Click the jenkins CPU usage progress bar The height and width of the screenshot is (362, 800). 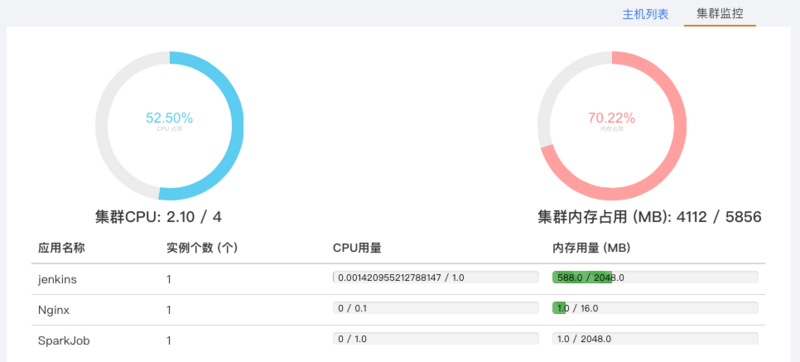436,278
